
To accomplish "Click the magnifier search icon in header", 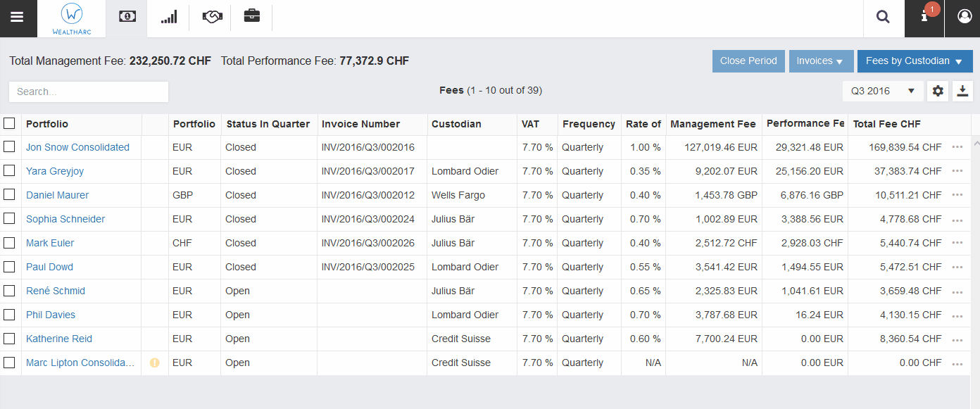I will pos(883,18).
